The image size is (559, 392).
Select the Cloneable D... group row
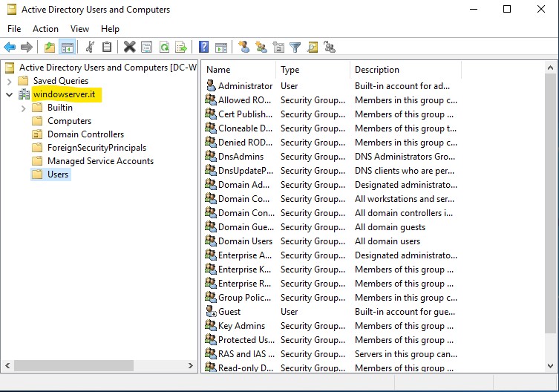[x=332, y=128]
